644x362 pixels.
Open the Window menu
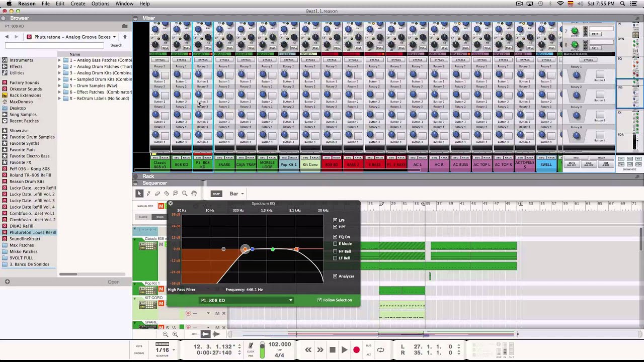pyautogui.click(x=124, y=4)
